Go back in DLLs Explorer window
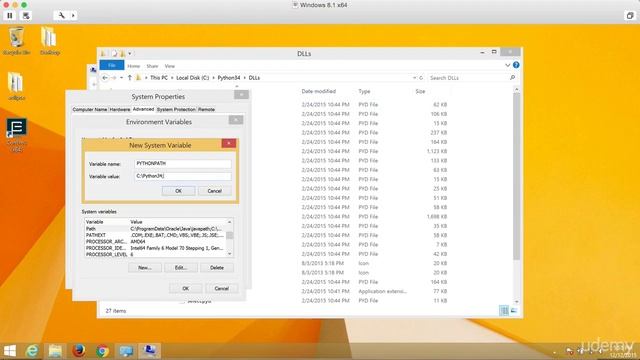The width and height of the screenshot is (640, 360). pos(105,78)
